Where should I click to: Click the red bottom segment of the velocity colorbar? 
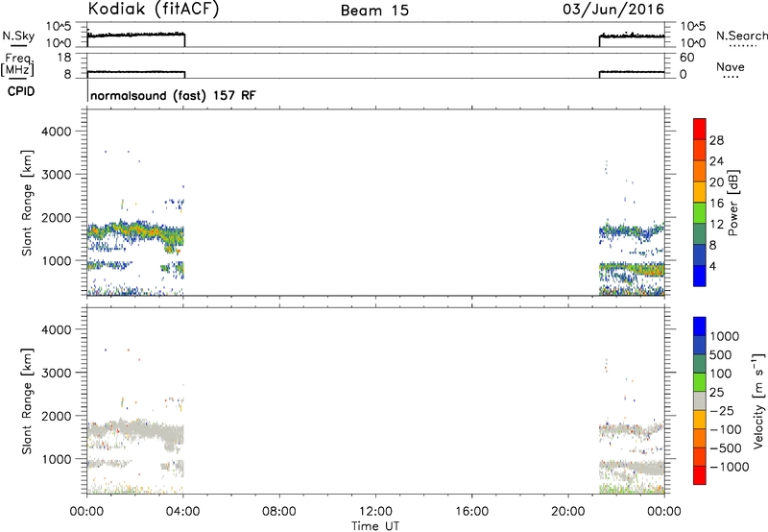tap(700, 475)
